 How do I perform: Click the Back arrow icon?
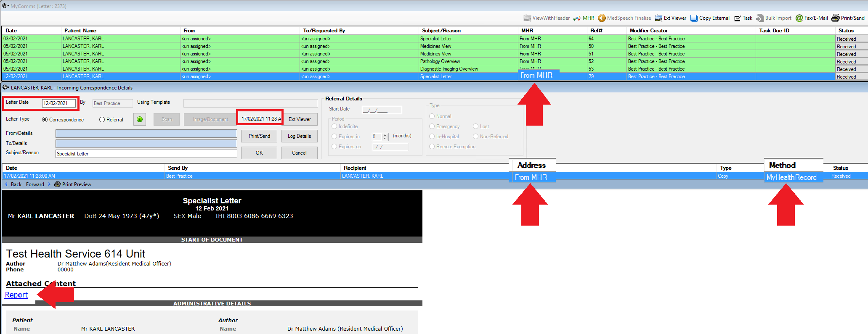coord(6,184)
